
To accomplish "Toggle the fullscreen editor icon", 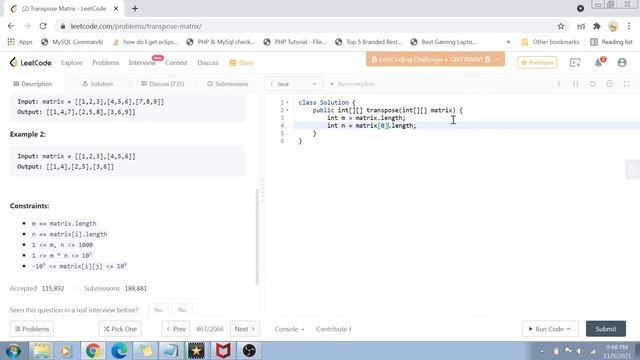I will tap(627, 84).
